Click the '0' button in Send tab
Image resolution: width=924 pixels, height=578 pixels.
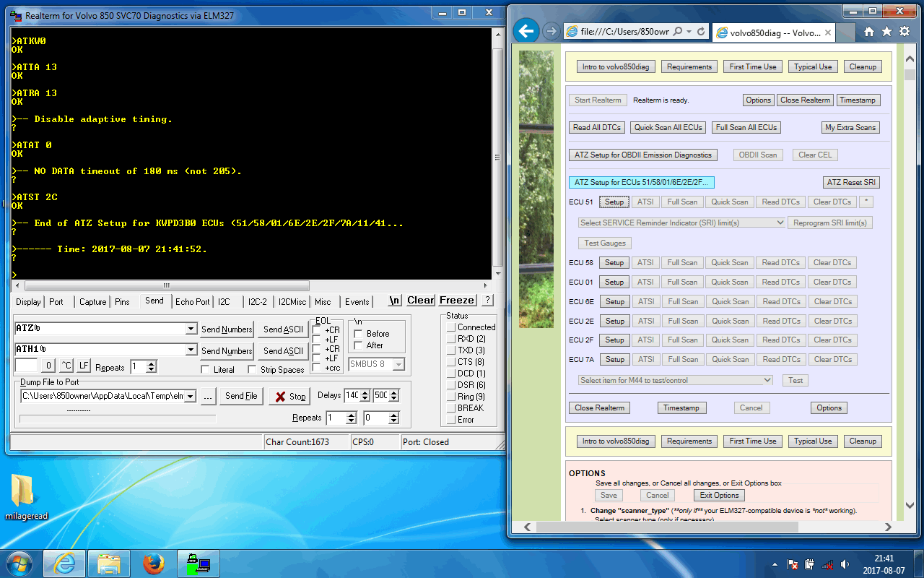coord(48,366)
